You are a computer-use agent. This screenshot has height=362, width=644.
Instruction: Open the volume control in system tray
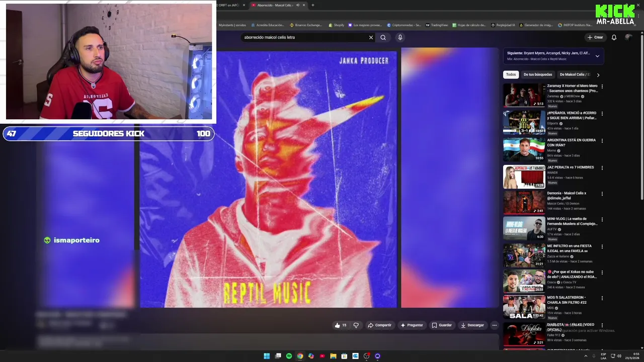pos(619,356)
